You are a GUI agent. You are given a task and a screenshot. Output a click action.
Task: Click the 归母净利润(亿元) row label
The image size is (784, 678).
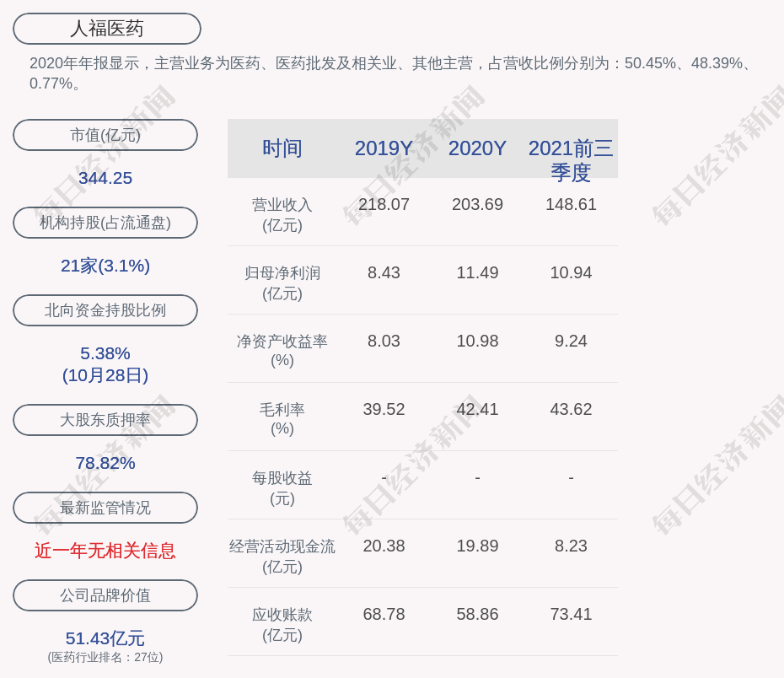pos(282,283)
